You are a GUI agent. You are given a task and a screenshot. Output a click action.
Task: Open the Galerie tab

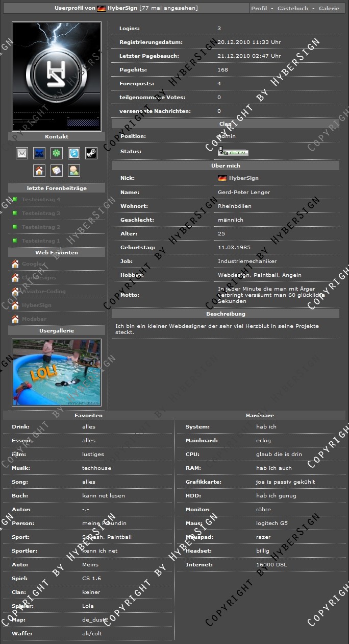(x=329, y=9)
